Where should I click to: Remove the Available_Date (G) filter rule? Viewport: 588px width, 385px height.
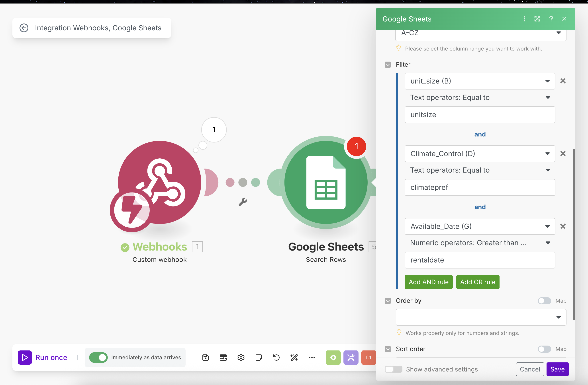[x=563, y=226]
